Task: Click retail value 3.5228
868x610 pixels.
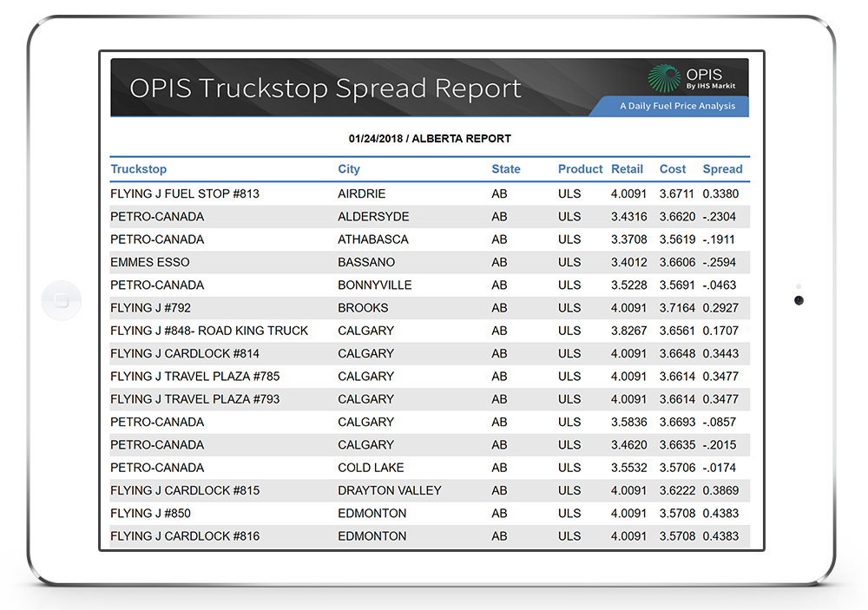Action: click(628, 285)
